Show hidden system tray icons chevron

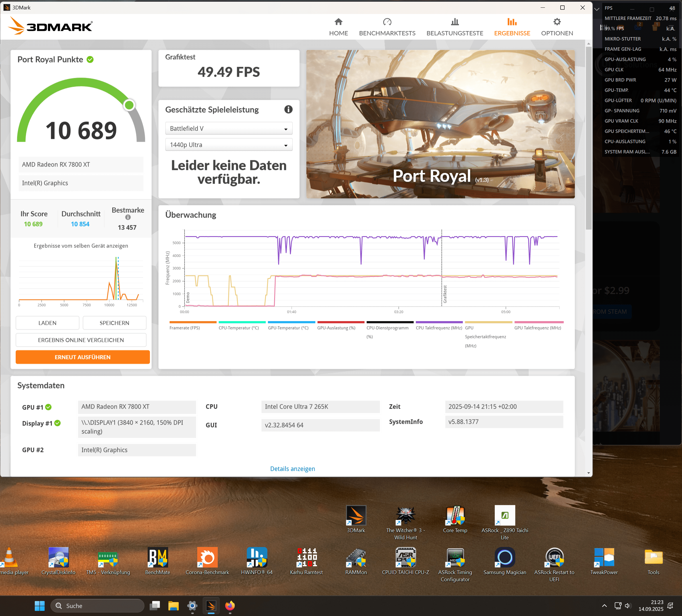(604, 606)
